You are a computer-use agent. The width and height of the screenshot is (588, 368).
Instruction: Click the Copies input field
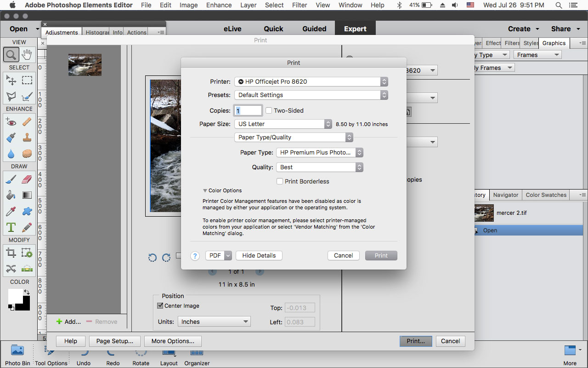click(x=248, y=110)
